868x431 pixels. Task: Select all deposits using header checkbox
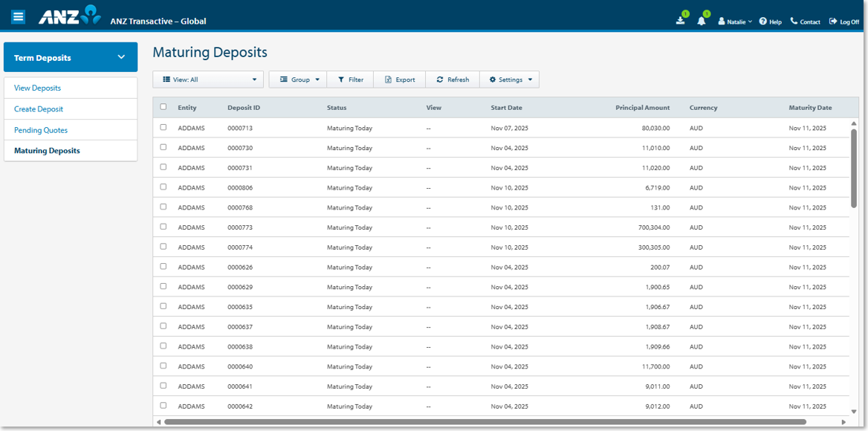click(163, 107)
